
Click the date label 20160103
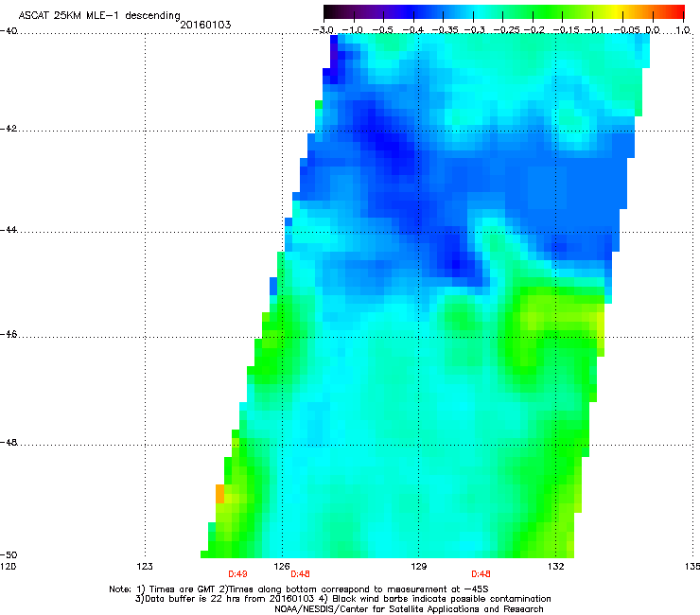205,25
